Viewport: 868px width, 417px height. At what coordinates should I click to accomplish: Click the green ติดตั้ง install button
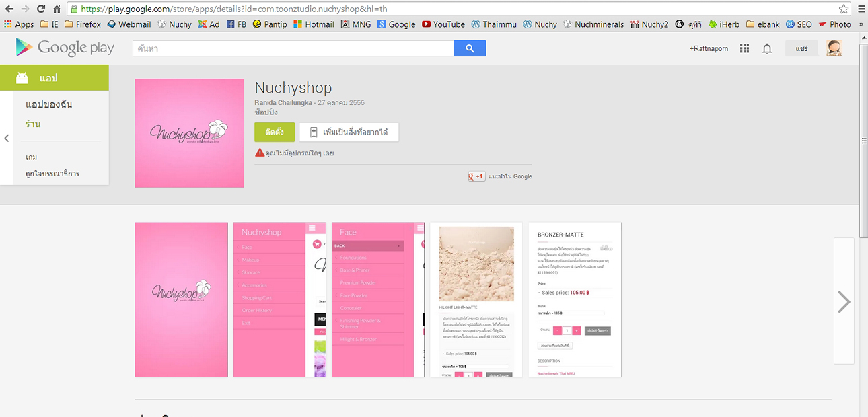point(275,132)
